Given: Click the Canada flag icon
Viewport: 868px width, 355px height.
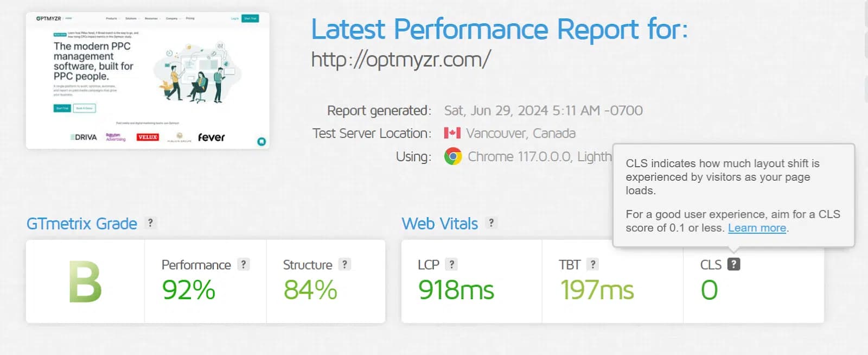Looking at the screenshot, I should point(452,133).
